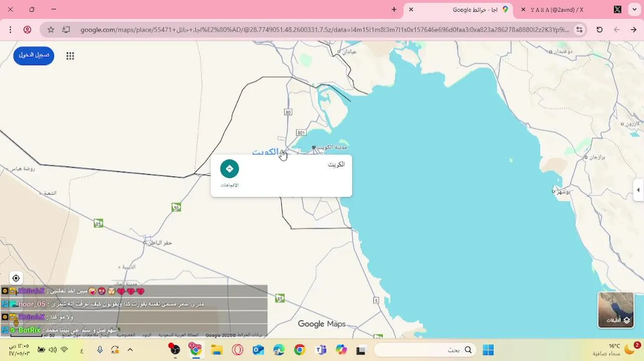Go back to the previous page
The height and width of the screenshot is (361, 644).
pos(633,30)
